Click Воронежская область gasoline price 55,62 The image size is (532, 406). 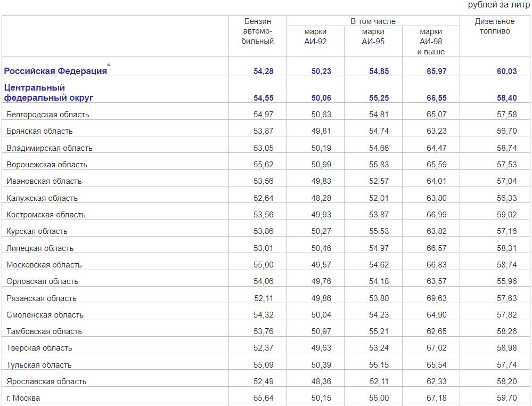pos(263,164)
